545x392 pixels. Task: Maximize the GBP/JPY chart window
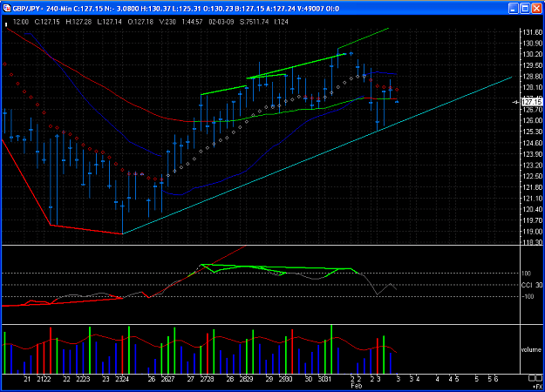[525, 9]
